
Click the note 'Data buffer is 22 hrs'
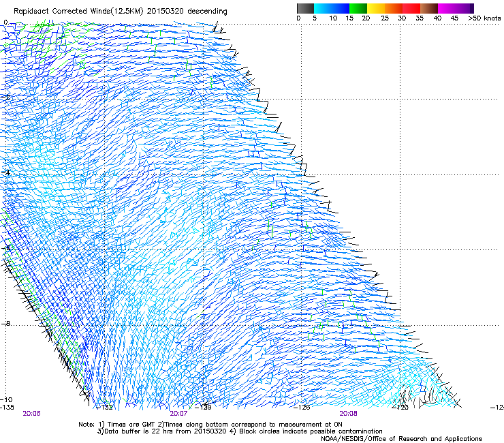coord(138,431)
